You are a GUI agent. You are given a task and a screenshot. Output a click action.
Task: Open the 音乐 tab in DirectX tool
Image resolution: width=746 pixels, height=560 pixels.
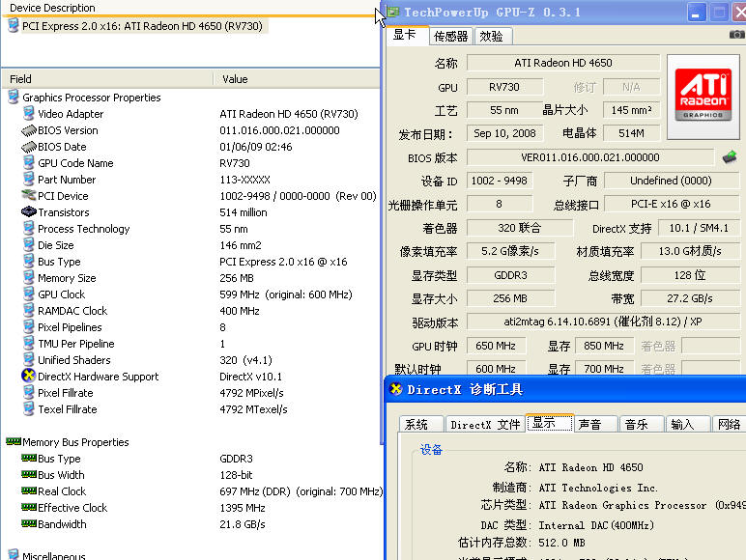(642, 424)
